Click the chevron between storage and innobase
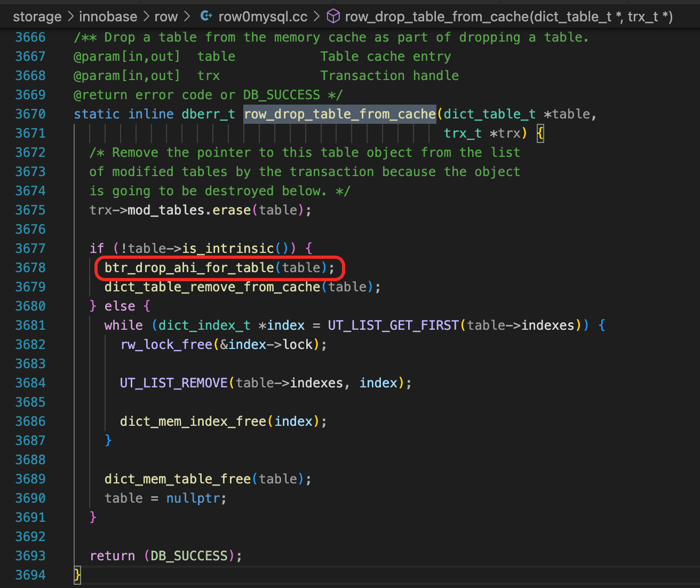700x588 pixels. pyautogui.click(x=71, y=17)
